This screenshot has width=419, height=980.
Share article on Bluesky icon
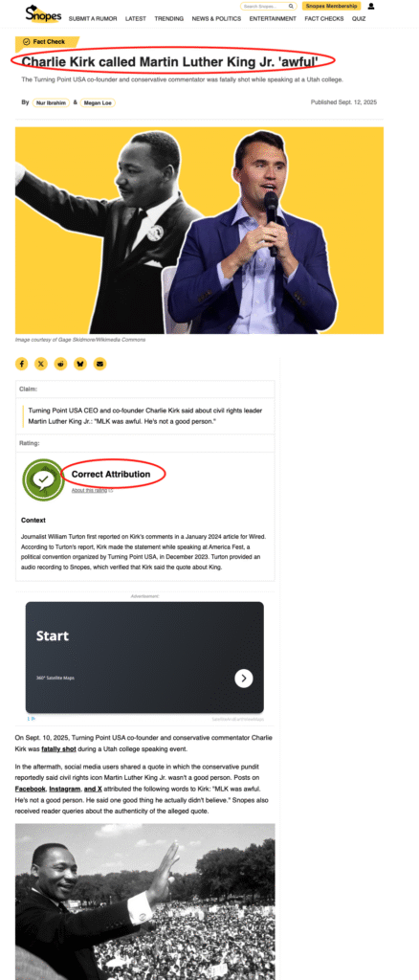(x=80, y=364)
